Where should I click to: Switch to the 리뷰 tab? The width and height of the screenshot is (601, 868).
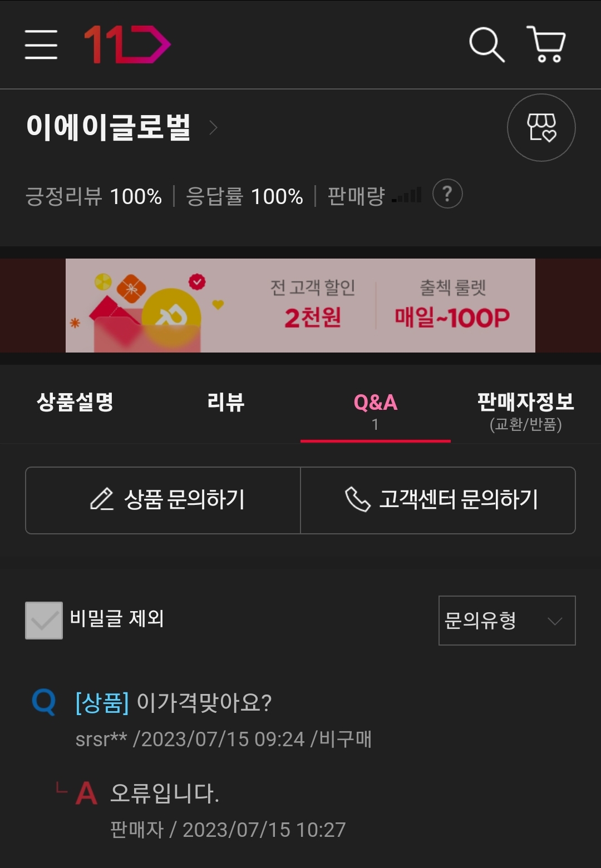click(225, 402)
